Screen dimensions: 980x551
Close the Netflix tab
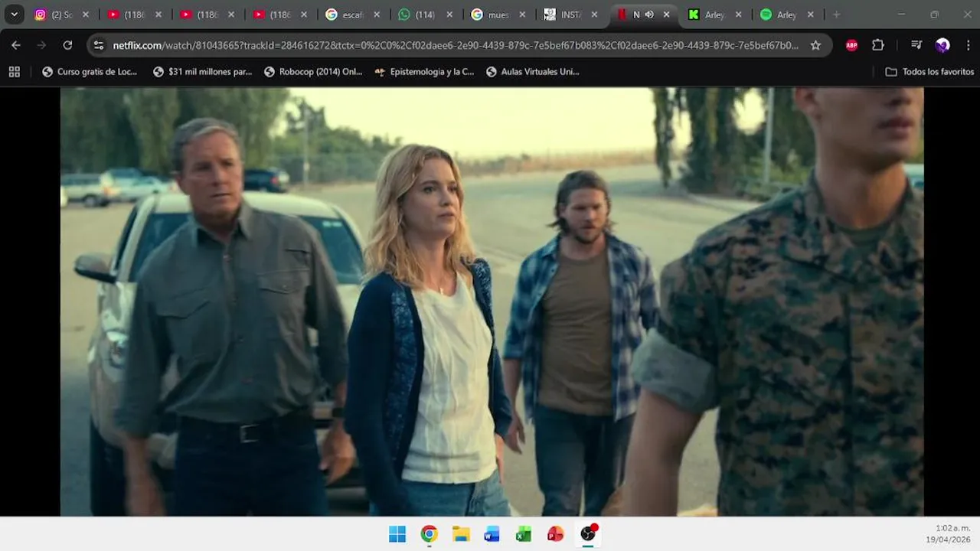[666, 15]
